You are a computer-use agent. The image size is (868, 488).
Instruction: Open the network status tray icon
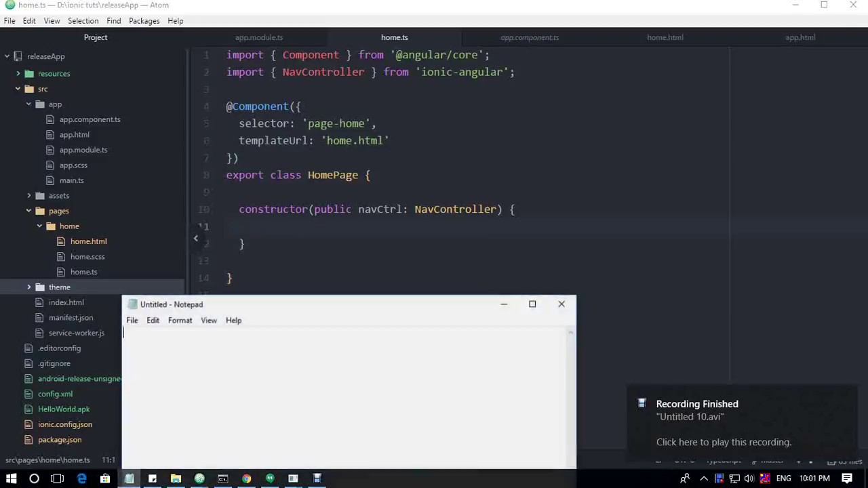pyautogui.click(x=734, y=479)
